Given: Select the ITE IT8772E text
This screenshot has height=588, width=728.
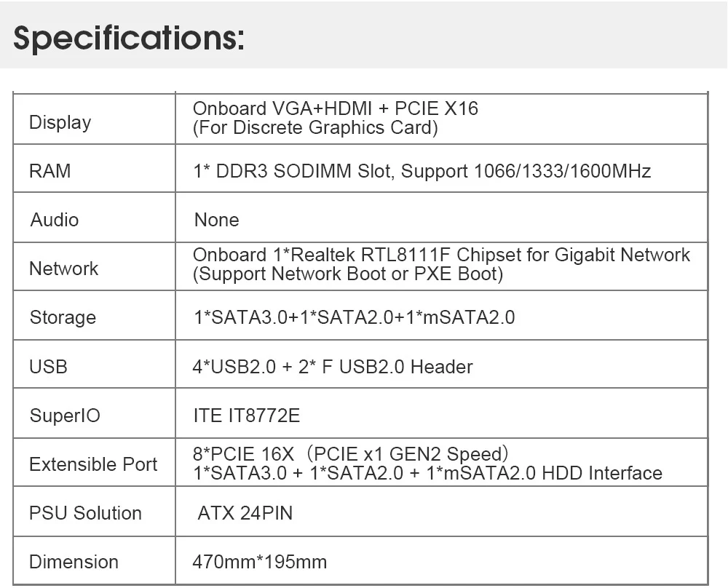Looking at the screenshot, I should pos(246,416).
